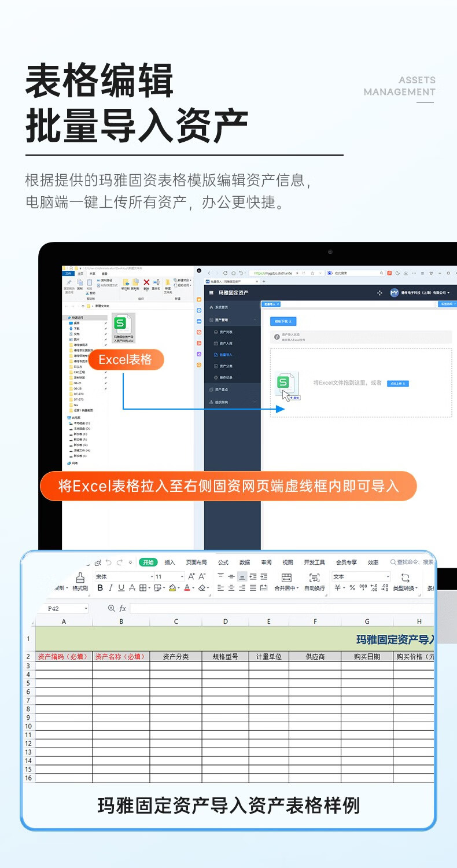Toggle underline formatting in WPS ribbon
The height and width of the screenshot is (868, 457).
121,588
